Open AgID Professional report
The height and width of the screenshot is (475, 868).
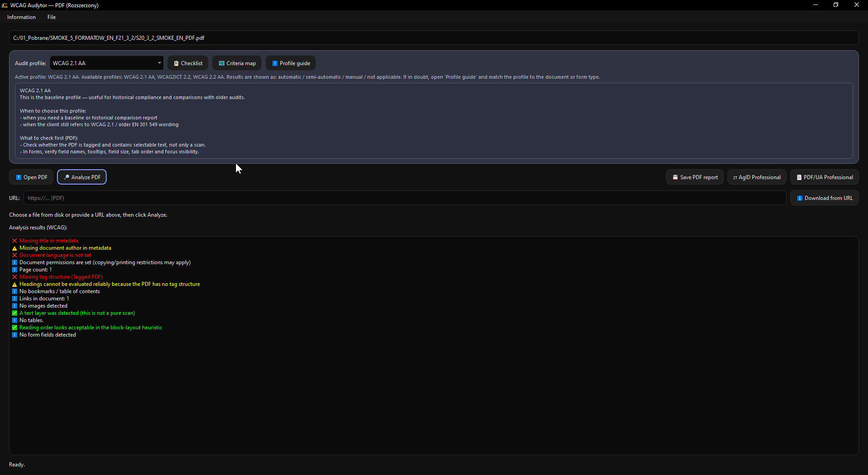[x=757, y=177]
